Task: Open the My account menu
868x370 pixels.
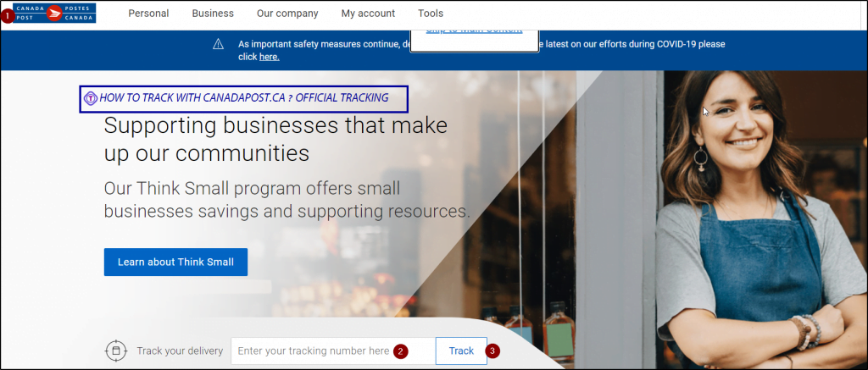Action: 368,14
